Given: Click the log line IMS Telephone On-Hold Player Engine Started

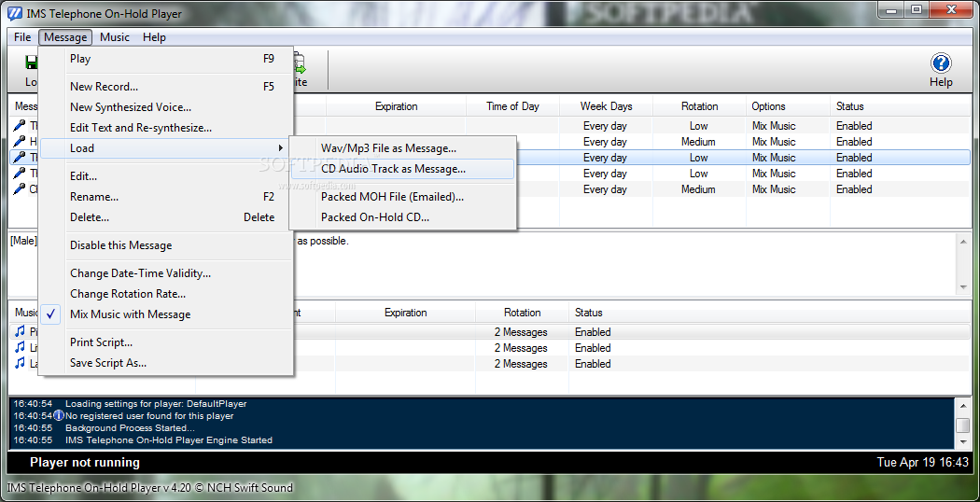Looking at the screenshot, I should [x=169, y=440].
